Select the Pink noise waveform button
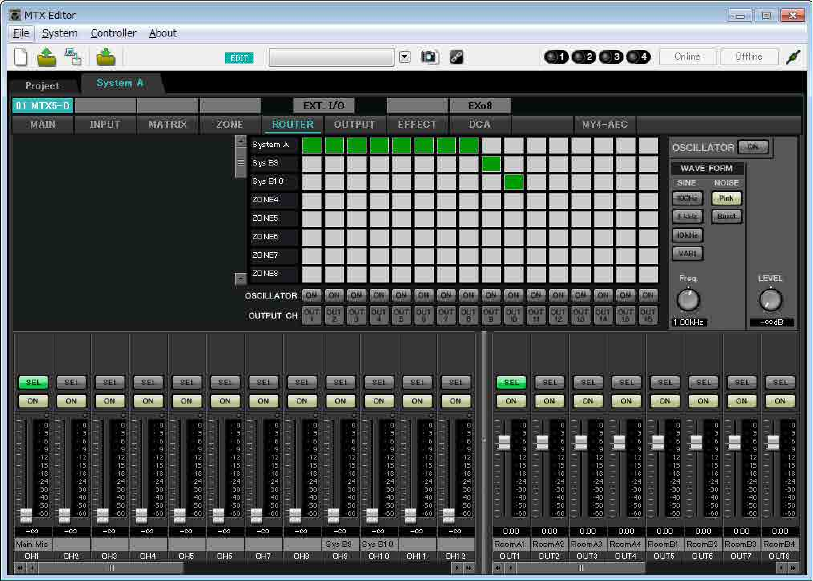Image resolution: width=813 pixels, height=581 pixels. coord(724,199)
